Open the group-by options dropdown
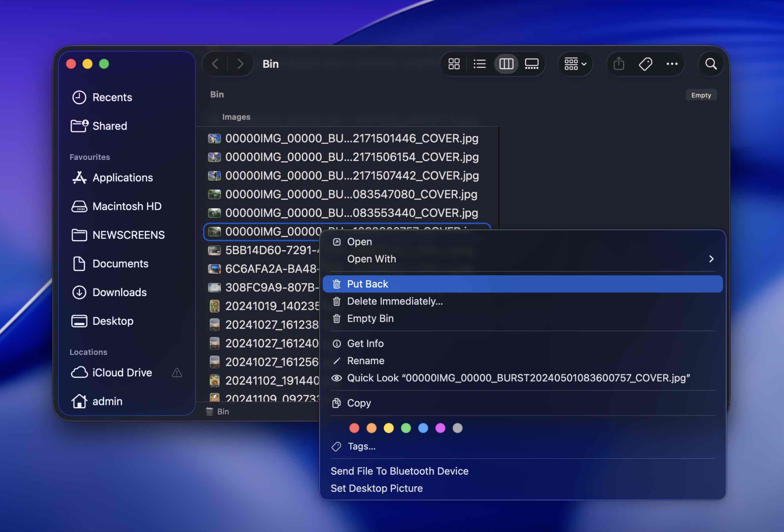Screen dimensions: 784x532 click(x=575, y=64)
